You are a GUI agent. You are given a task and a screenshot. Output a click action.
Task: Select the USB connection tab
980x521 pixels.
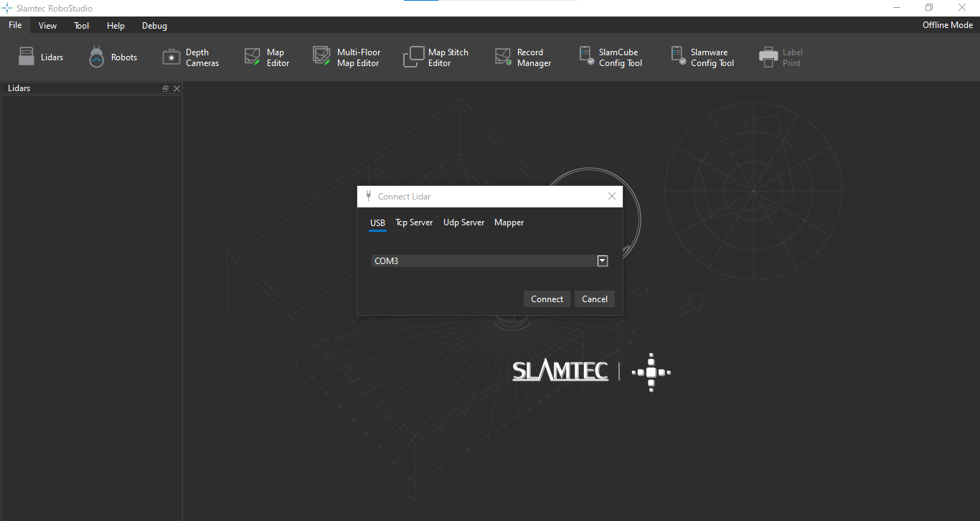click(x=377, y=223)
